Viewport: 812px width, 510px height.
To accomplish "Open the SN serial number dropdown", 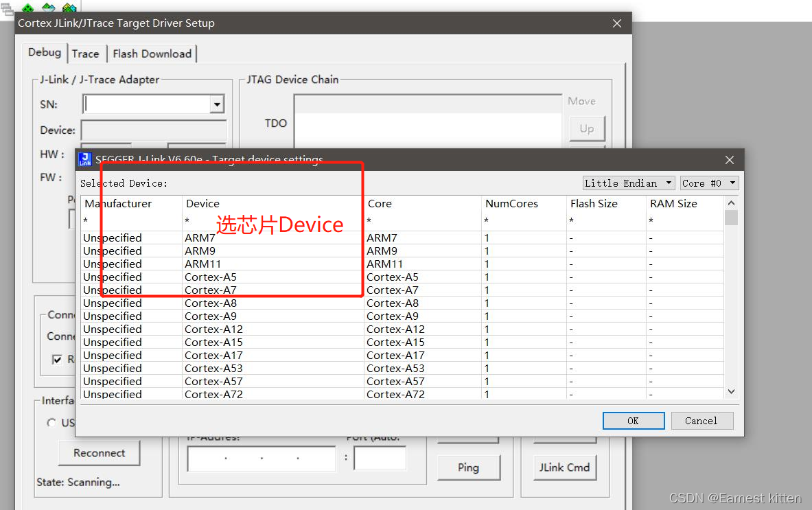I will pos(217,104).
